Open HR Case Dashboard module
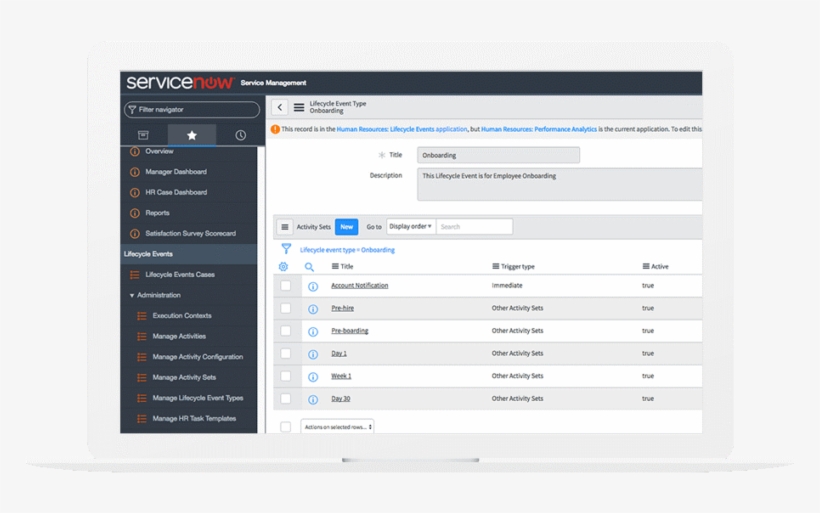Viewport: 820px width, 513px height. click(176, 192)
